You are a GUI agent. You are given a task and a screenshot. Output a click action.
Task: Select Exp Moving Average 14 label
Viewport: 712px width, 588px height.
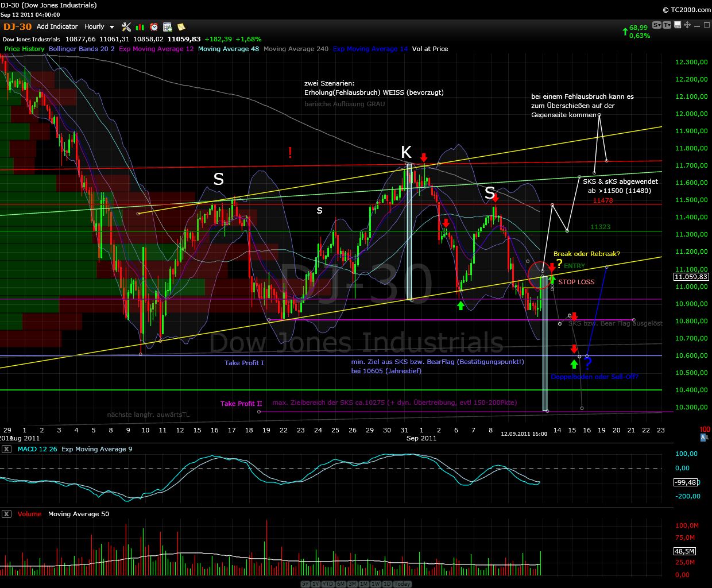(x=370, y=49)
